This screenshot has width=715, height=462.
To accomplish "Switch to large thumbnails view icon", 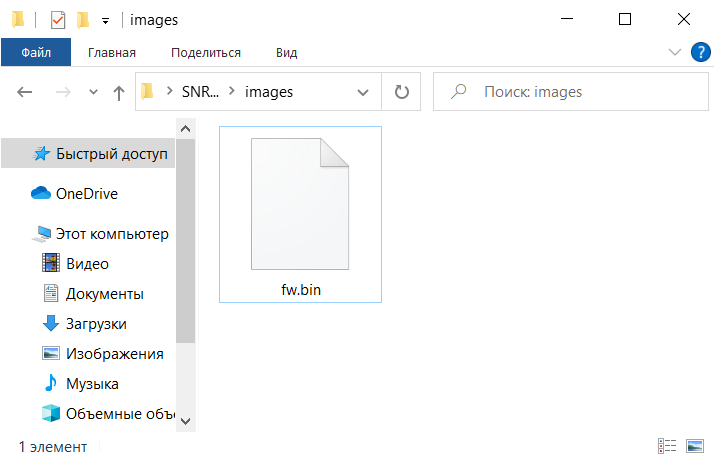I will tap(694, 446).
